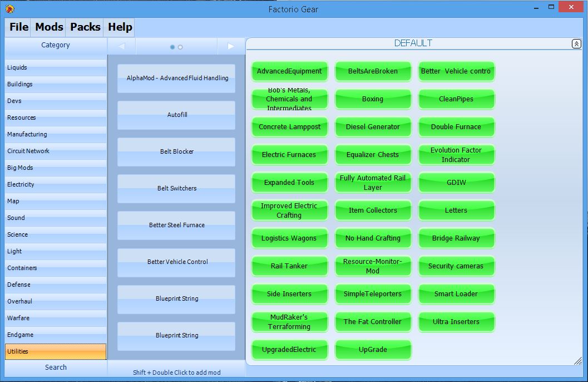Click the Security cameras button
This screenshot has height=382, width=588.
click(456, 266)
